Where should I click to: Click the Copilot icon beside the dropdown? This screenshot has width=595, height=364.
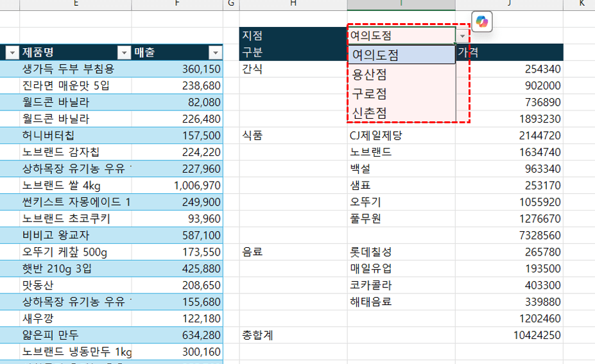point(482,22)
